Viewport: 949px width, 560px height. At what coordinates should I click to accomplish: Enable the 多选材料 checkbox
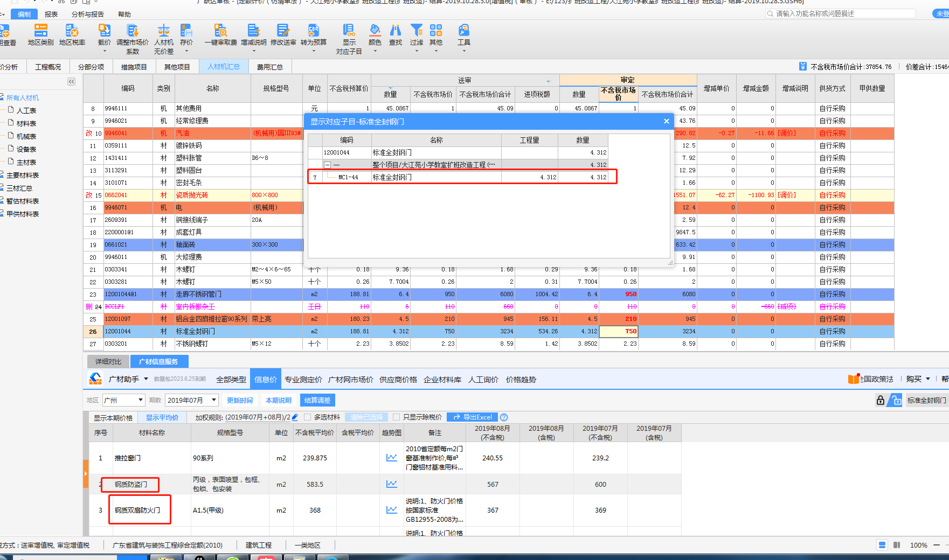coord(308,417)
